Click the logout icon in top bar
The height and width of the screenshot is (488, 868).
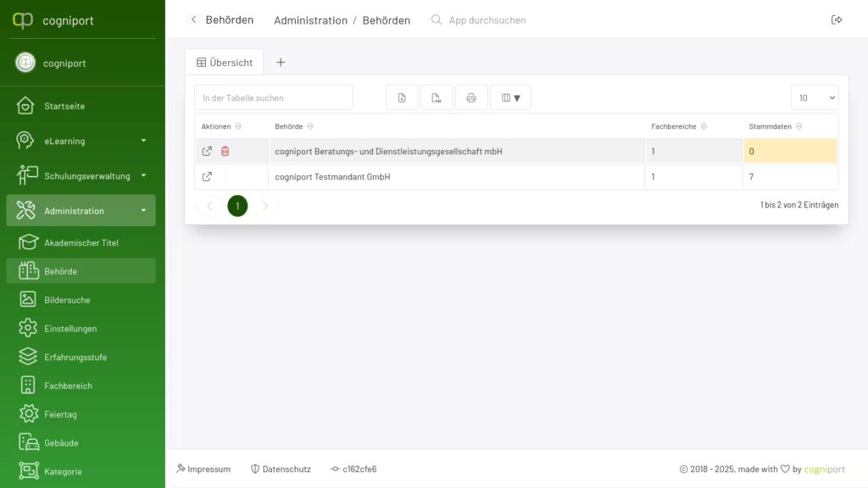pyautogui.click(x=837, y=19)
